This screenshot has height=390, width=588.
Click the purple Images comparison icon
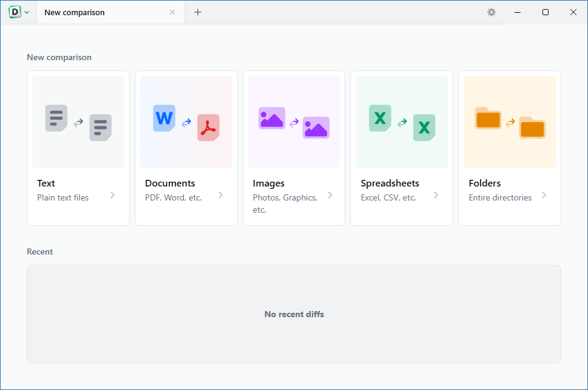[x=294, y=123]
